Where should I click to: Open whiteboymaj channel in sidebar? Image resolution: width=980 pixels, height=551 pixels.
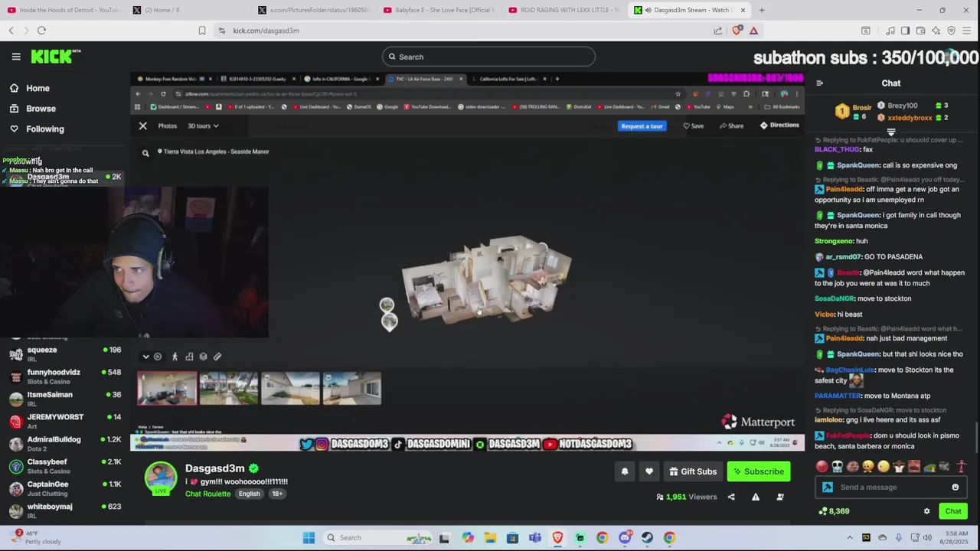pyautogui.click(x=65, y=510)
